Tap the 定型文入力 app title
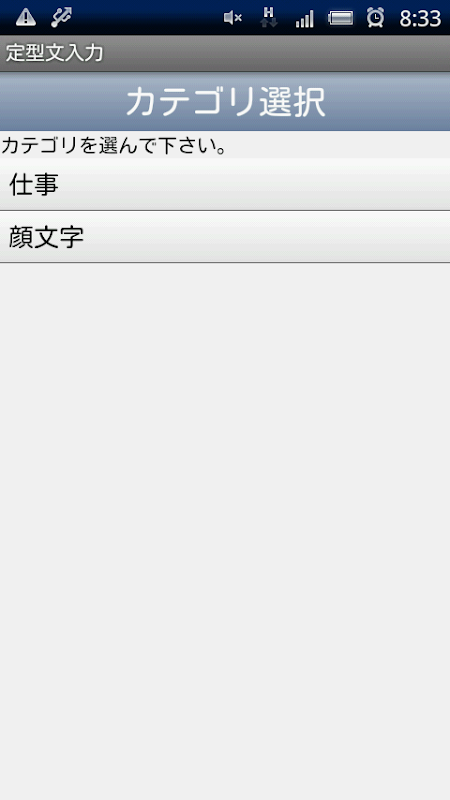Image resolution: width=450 pixels, height=800 pixels. [55, 53]
